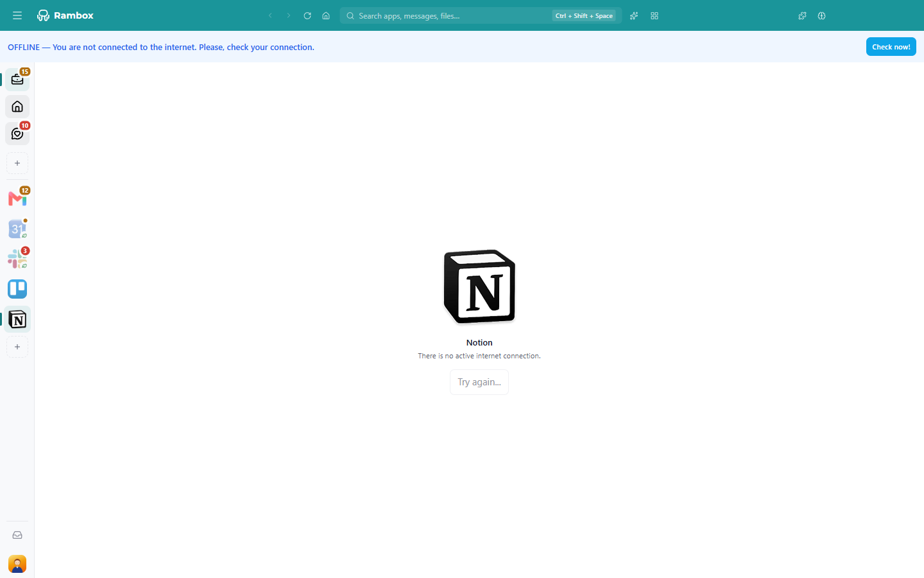
Task: Open Trello in the sidebar
Action: (x=17, y=289)
